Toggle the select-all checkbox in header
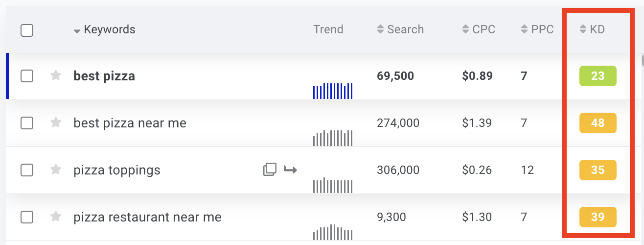This screenshot has width=644, height=245. (27, 30)
